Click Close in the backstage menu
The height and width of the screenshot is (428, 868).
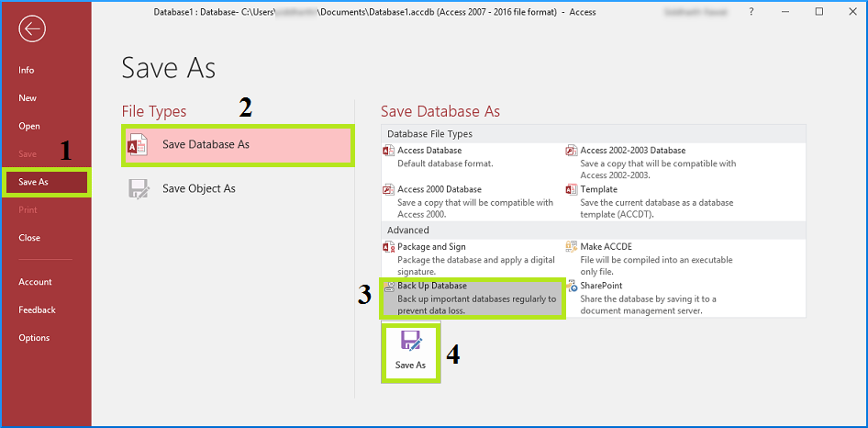[29, 237]
